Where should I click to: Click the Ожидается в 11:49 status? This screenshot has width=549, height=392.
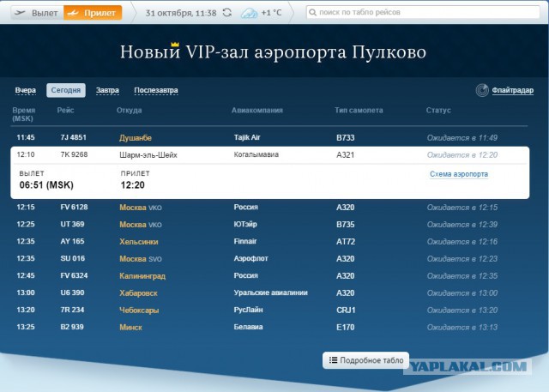tap(462, 138)
